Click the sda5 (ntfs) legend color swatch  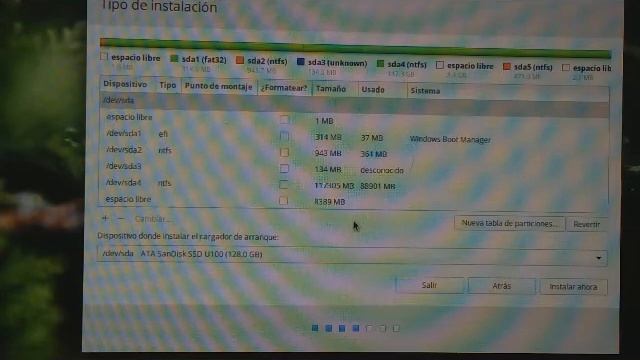click(x=507, y=66)
